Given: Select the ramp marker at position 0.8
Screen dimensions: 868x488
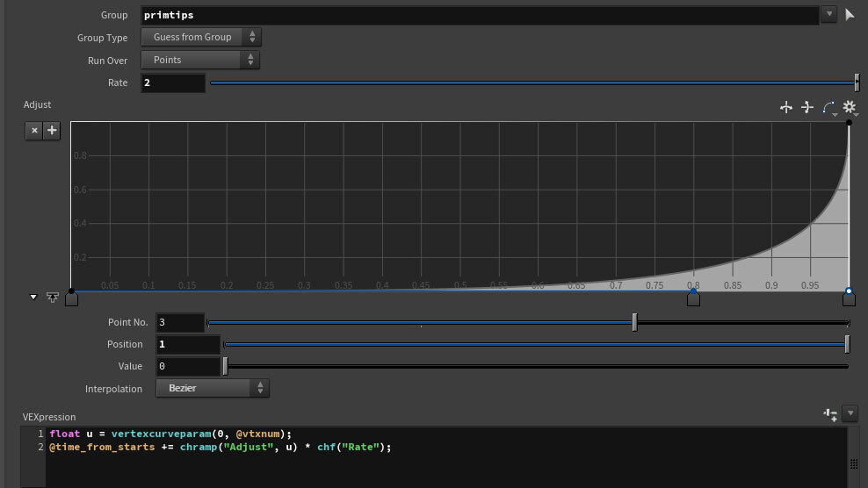Looking at the screenshot, I should pyautogui.click(x=693, y=298).
